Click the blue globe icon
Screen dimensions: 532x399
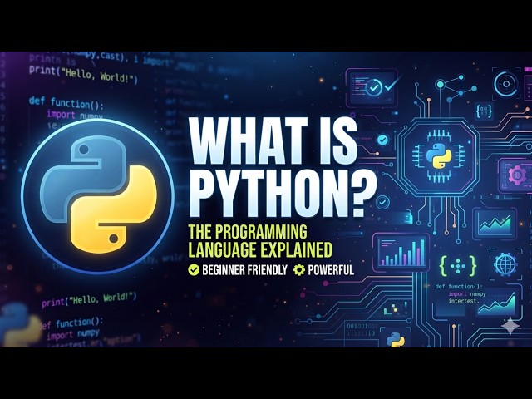[x=505, y=264]
